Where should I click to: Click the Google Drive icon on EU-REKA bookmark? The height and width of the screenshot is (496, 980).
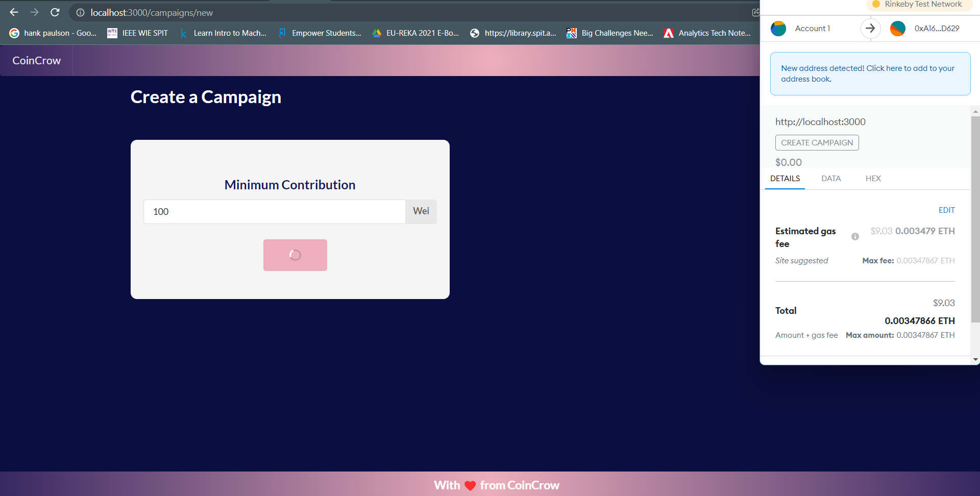(377, 33)
